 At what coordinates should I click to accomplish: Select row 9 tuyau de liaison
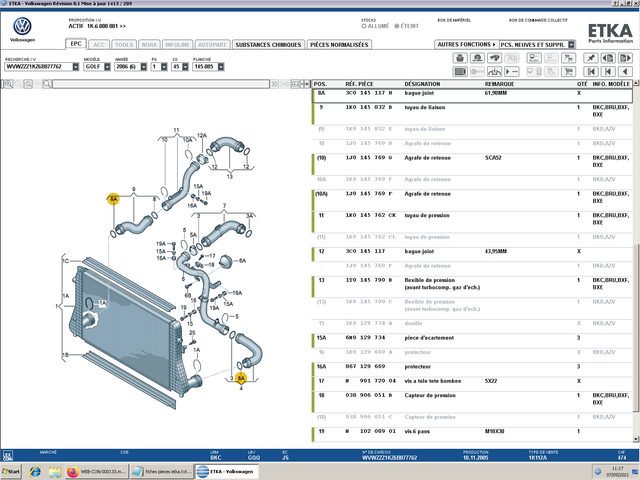[x=472, y=114]
